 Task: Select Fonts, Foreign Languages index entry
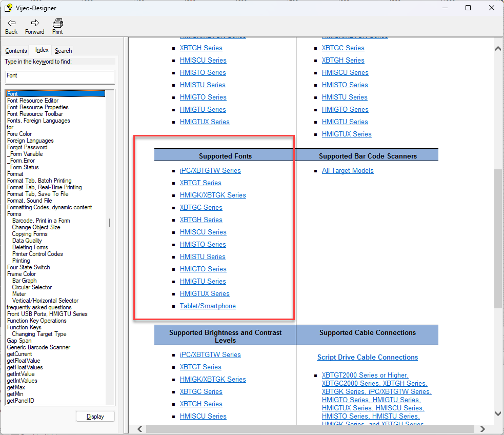tap(38, 121)
